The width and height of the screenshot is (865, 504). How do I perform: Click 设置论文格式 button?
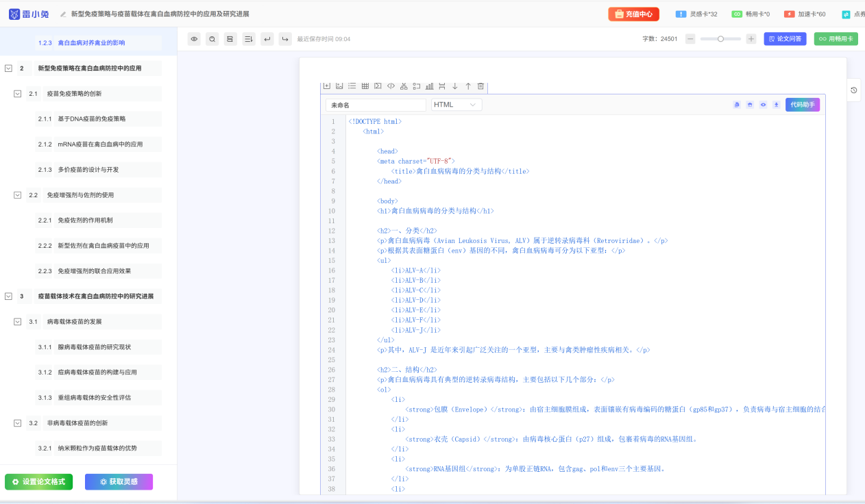point(38,481)
